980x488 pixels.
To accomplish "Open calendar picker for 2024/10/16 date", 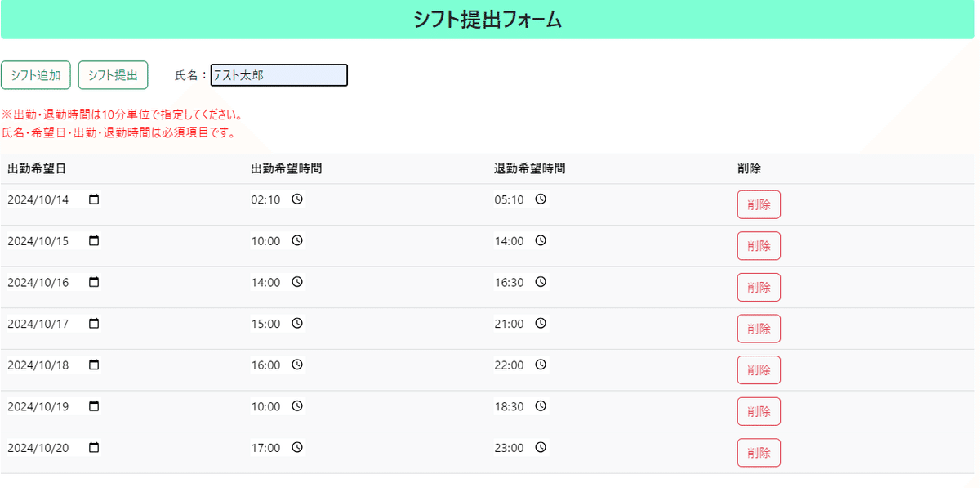I will pos(94,282).
